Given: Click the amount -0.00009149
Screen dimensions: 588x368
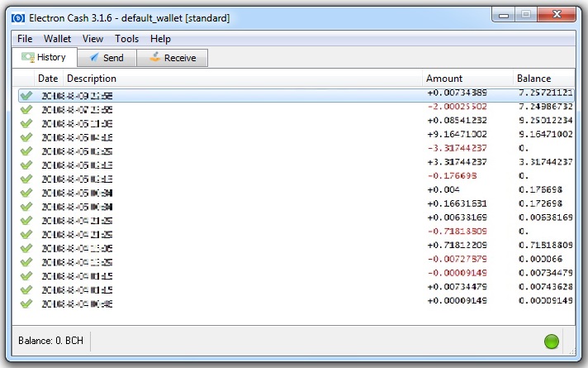Looking at the screenshot, I should coord(458,273).
